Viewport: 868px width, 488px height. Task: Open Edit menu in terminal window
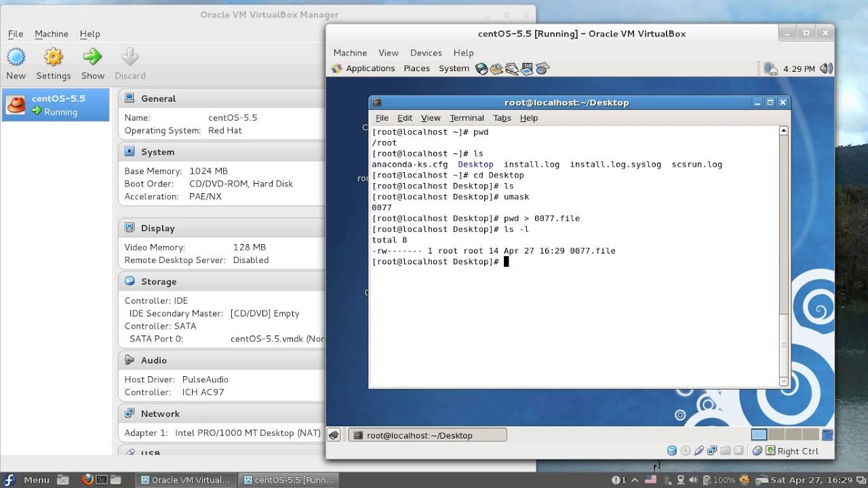pos(405,118)
